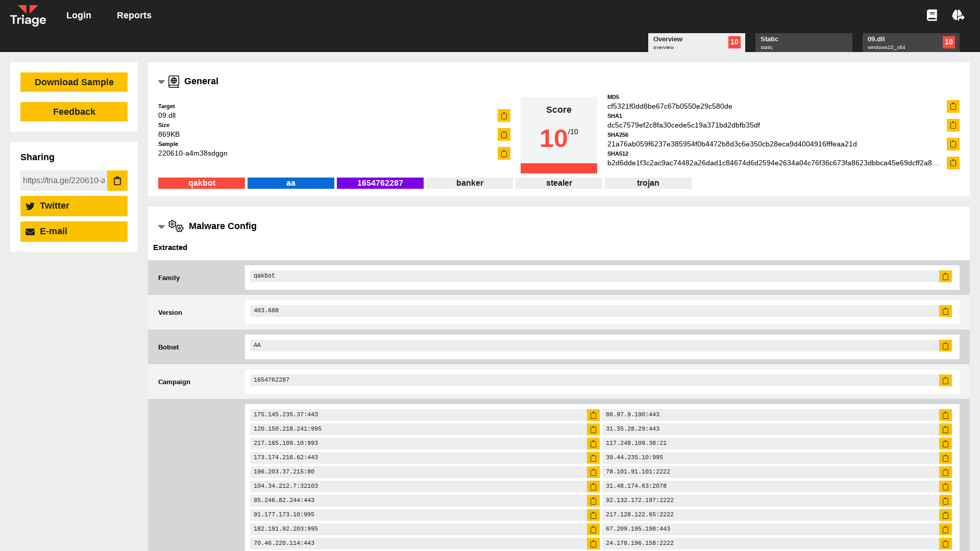Collapse the General section
Viewport: 980px width, 551px height.
(161, 82)
